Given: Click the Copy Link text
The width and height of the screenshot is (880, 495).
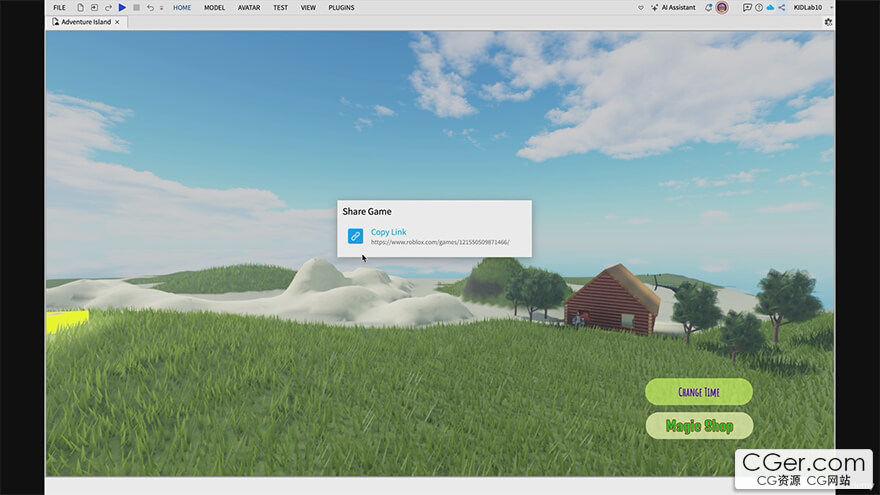Looking at the screenshot, I should (388, 232).
